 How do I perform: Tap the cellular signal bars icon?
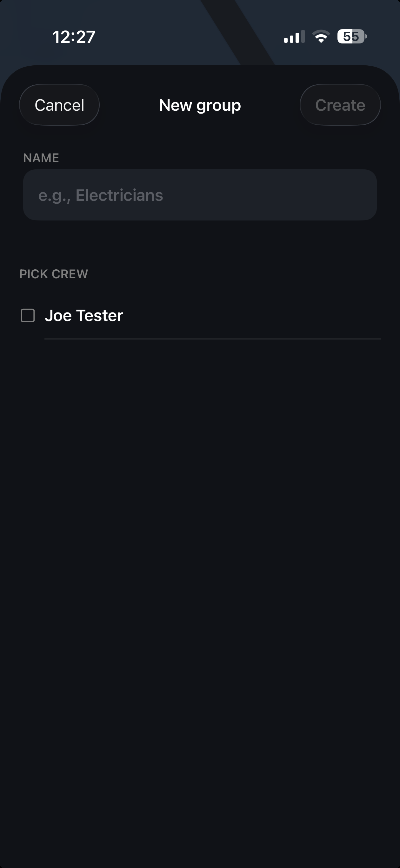[294, 36]
